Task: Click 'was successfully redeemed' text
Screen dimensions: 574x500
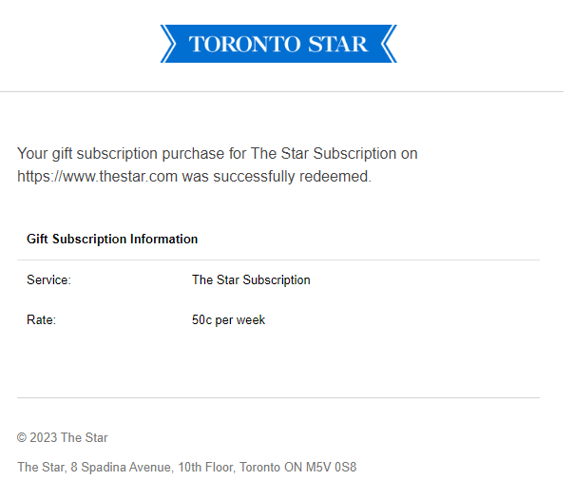Action: pyautogui.click(x=277, y=176)
